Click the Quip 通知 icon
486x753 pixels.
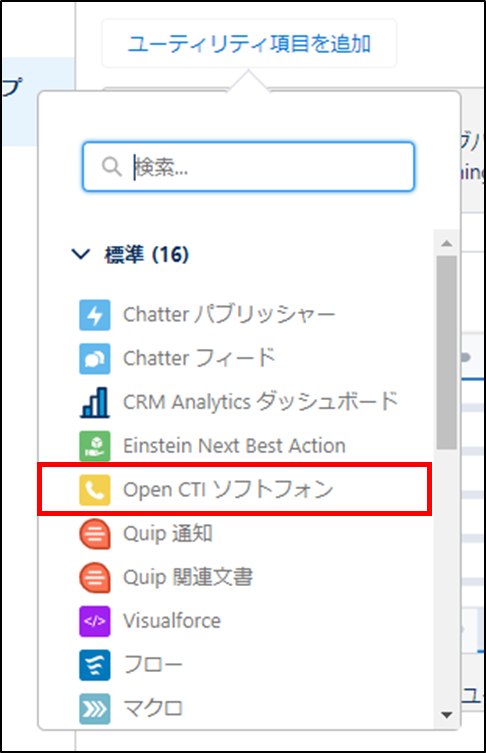[x=95, y=534]
